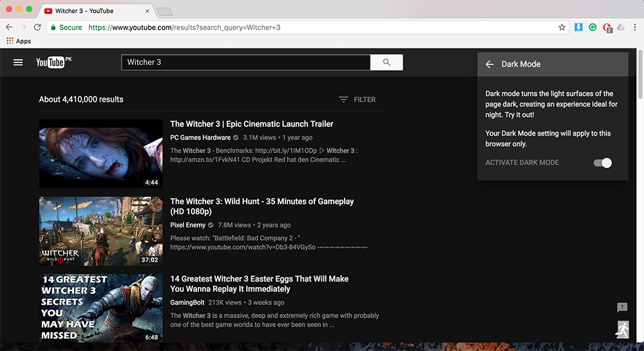644x351 pixels.
Task: Click the '213K views • 3 weeks ago' text
Action: (x=246, y=303)
